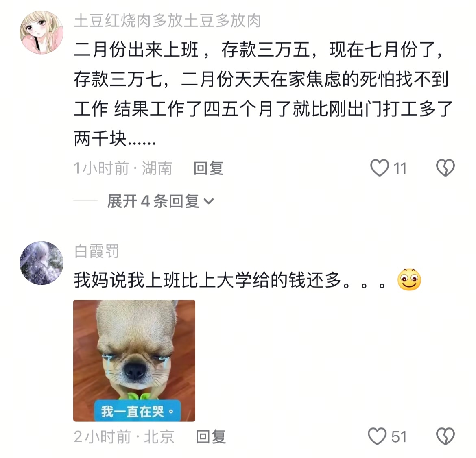
Task: Tap the timestamp 1小时前 · 湖南
Action: coord(123,168)
